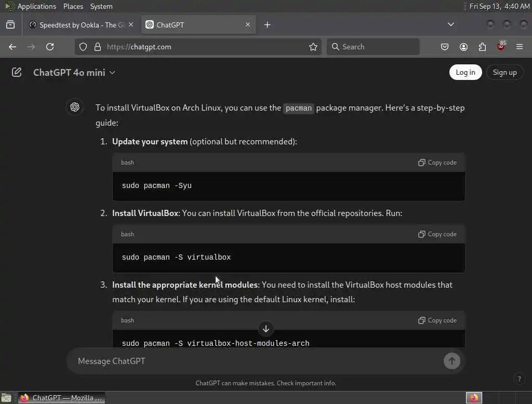Open a new tab with plus button

(x=268, y=25)
